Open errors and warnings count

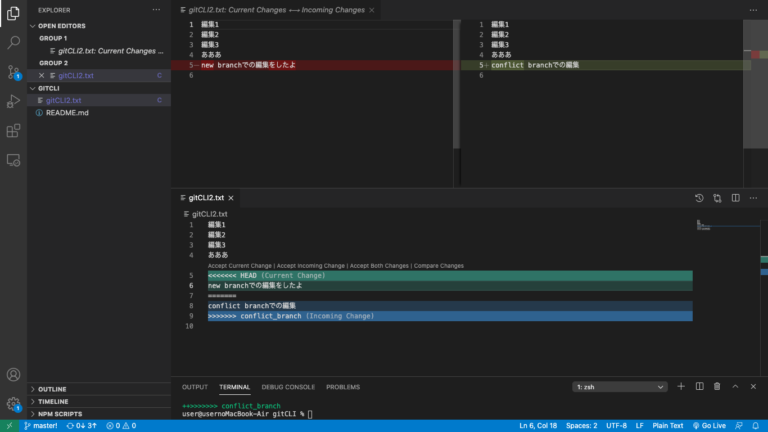[x=121, y=426]
